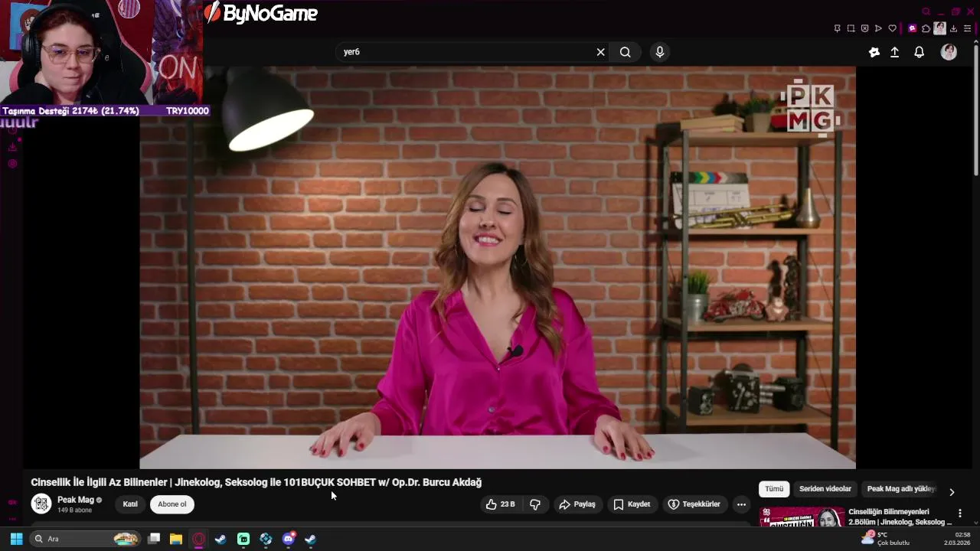Screen dimensions: 980x551
Task: Show more filter chips with right chevron
Action: click(952, 492)
